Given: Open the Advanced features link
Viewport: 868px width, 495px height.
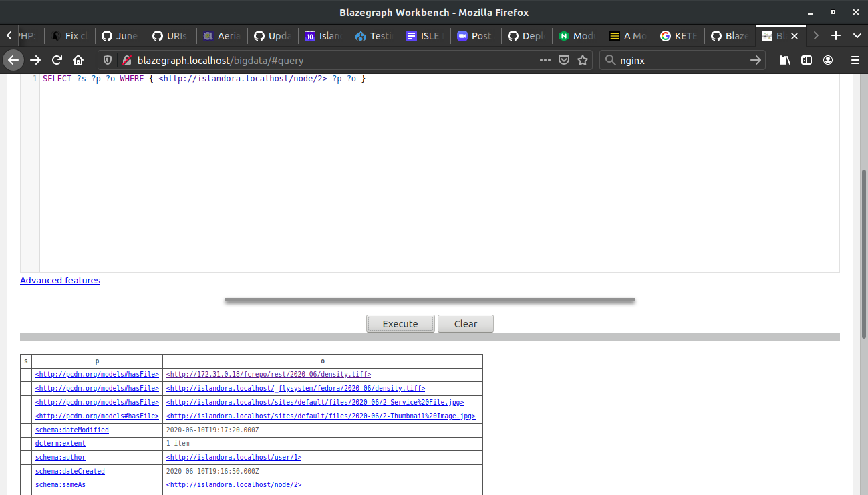Looking at the screenshot, I should tap(59, 280).
